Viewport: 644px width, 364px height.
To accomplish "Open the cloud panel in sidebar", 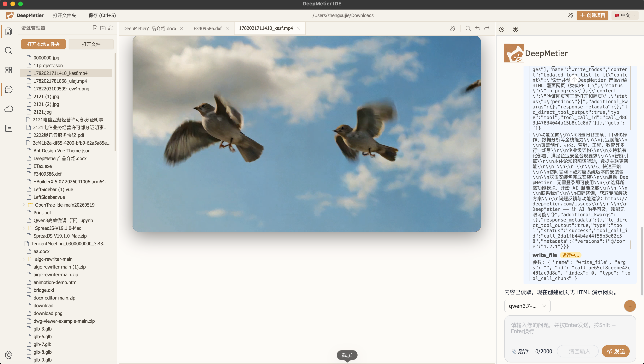I will point(9,109).
